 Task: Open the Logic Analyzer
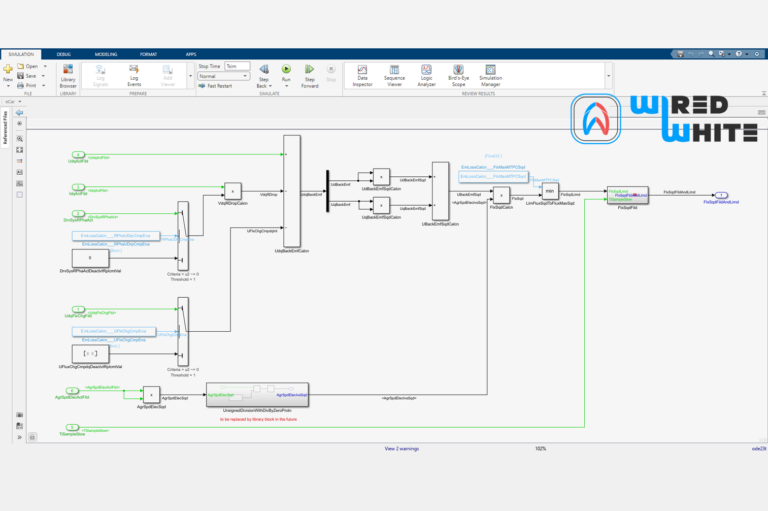pyautogui.click(x=427, y=76)
